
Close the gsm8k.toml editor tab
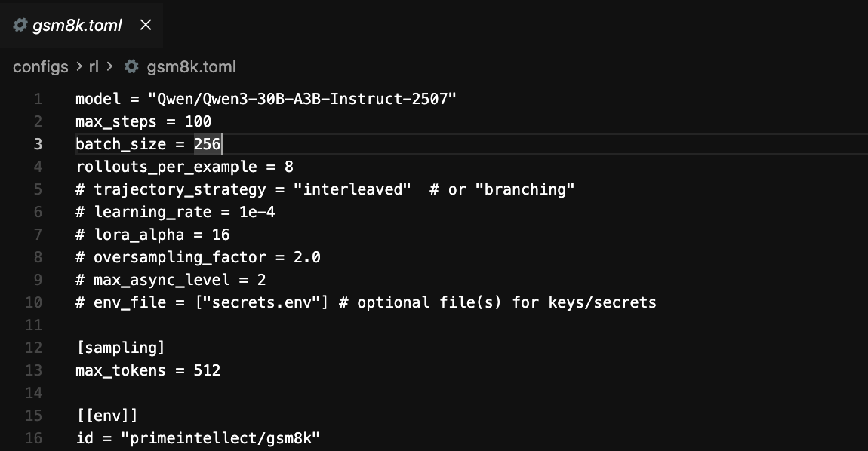pyautogui.click(x=146, y=25)
